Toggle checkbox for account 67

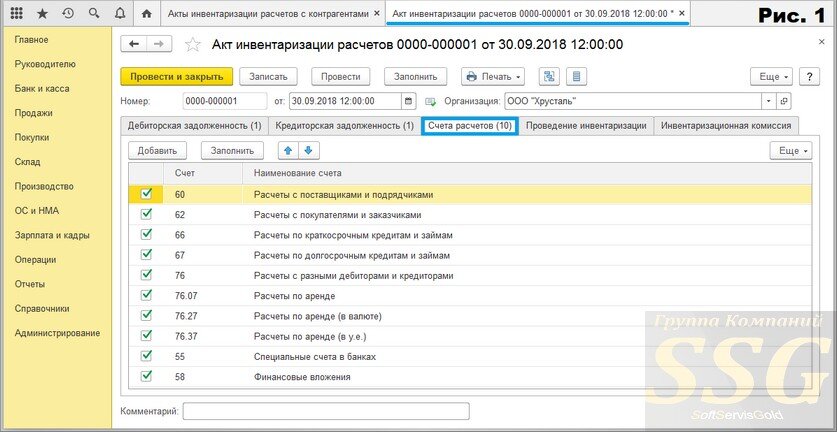[146, 255]
